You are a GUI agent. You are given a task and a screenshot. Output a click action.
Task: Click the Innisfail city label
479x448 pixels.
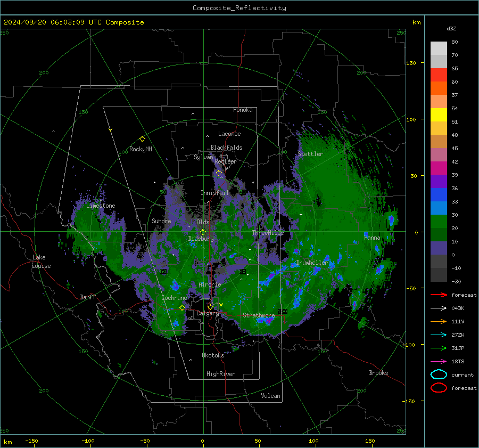pyautogui.click(x=214, y=193)
